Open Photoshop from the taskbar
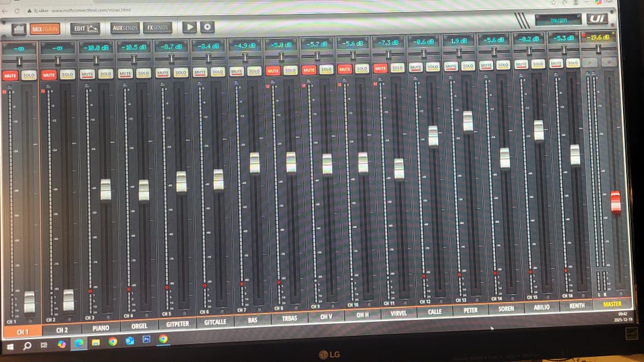The image size is (644, 362). click(146, 339)
